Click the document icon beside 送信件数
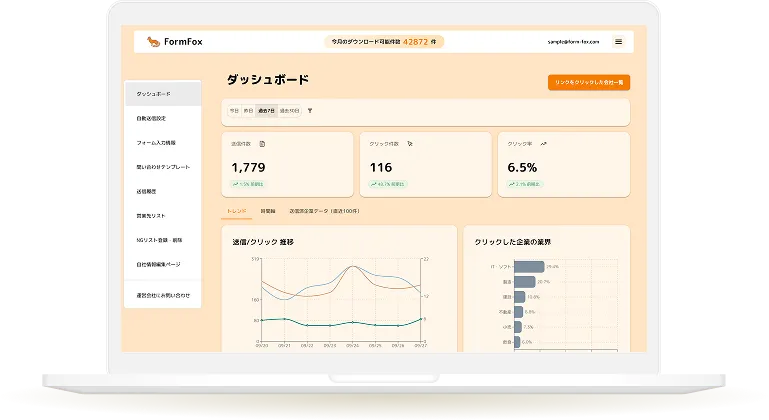 [x=262, y=144]
